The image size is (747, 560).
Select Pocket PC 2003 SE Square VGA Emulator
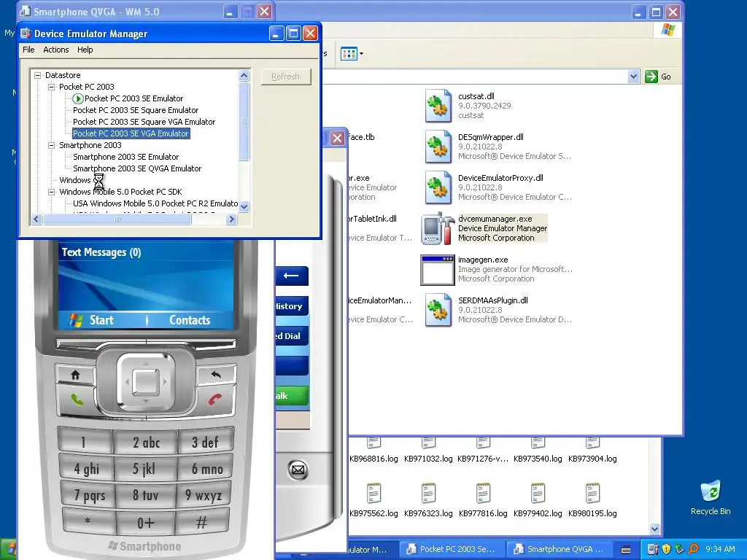coord(144,122)
